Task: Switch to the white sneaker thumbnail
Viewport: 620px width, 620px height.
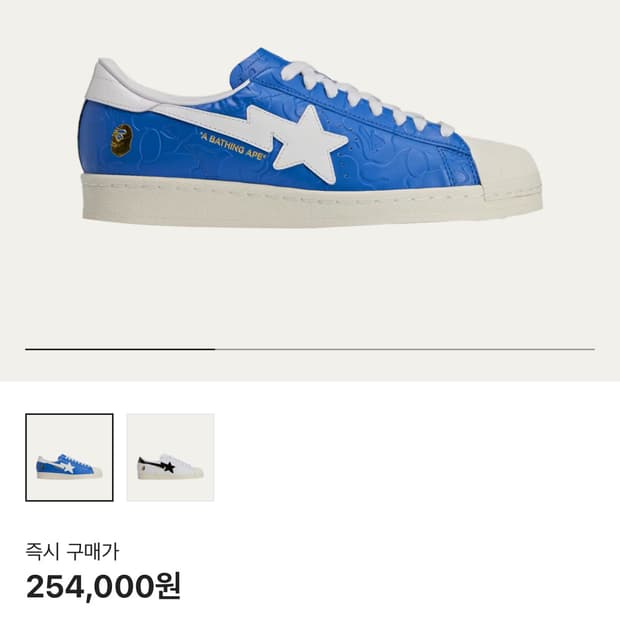Action: click(x=170, y=457)
